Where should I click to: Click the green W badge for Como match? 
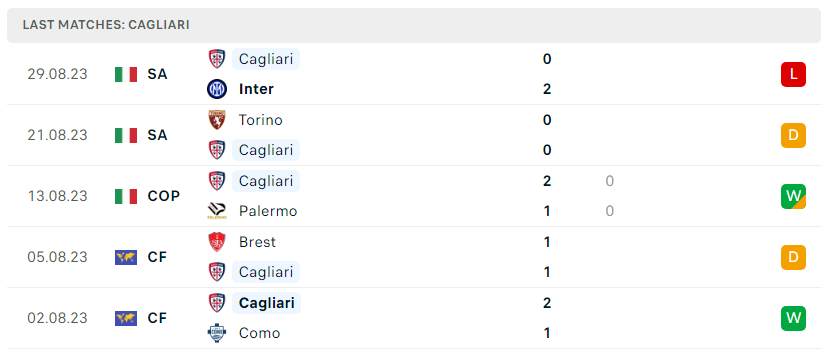point(793,318)
